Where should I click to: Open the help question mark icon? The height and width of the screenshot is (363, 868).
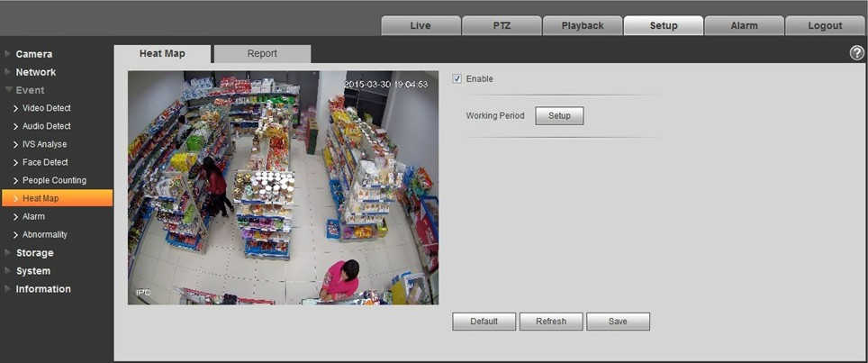(x=856, y=53)
